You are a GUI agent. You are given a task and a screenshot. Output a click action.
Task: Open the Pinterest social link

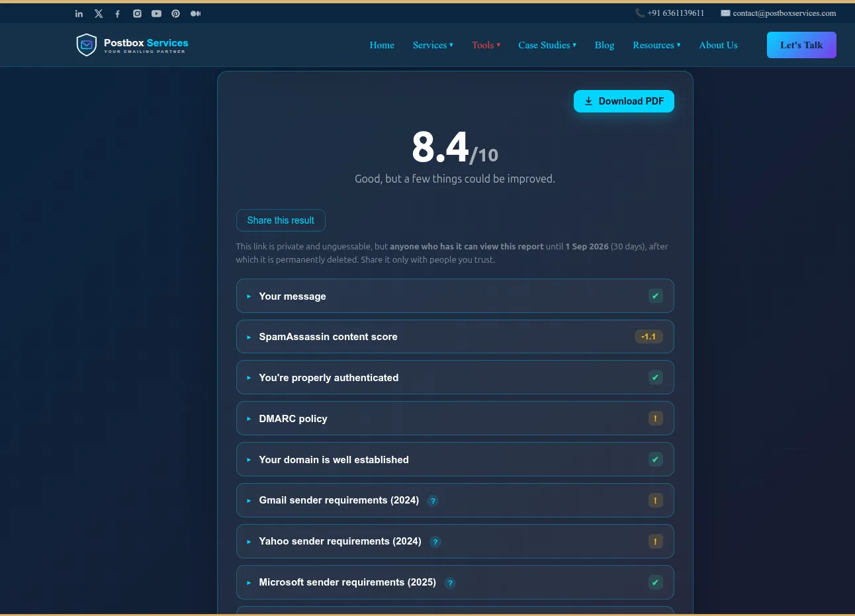click(175, 13)
